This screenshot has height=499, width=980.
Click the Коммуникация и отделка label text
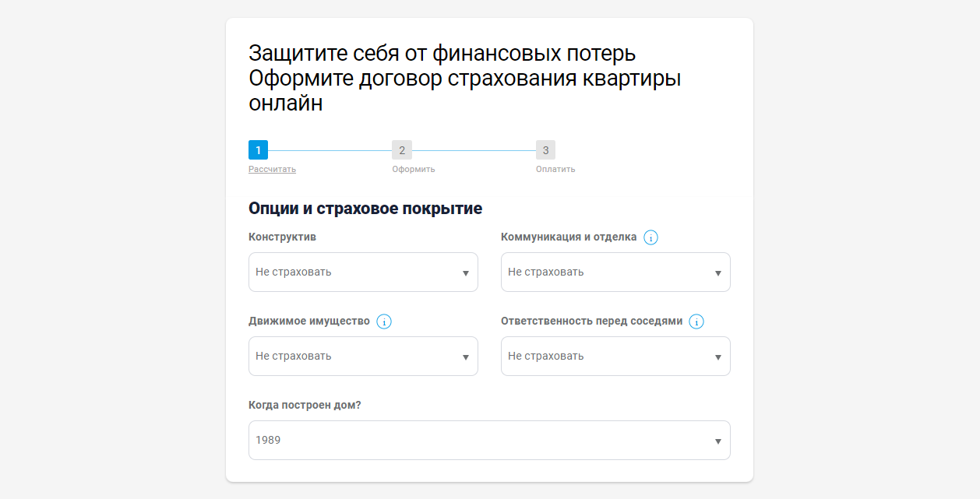coord(569,237)
